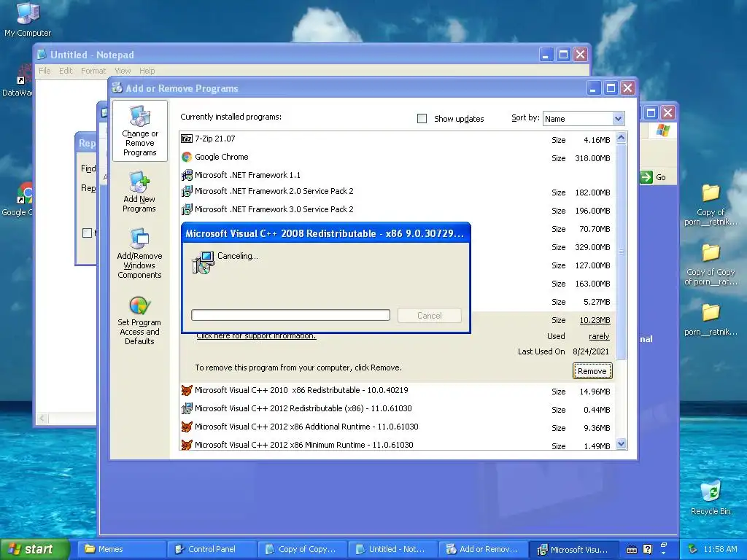
Task: Open Notepad View menu
Action: pyautogui.click(x=123, y=71)
